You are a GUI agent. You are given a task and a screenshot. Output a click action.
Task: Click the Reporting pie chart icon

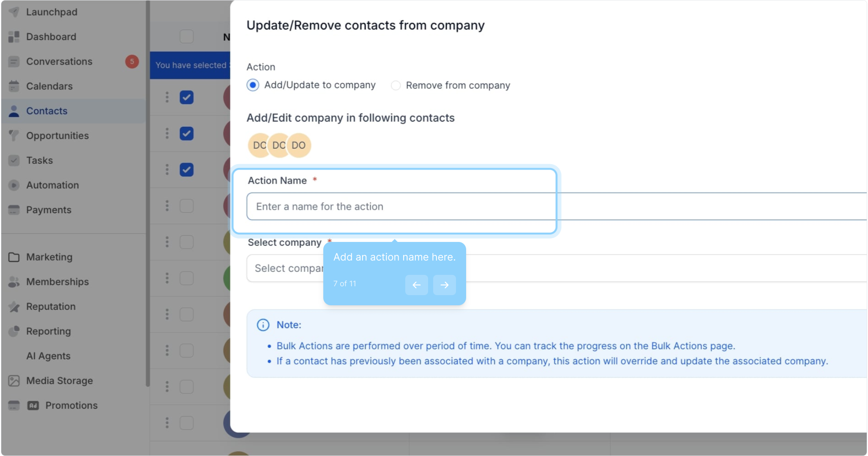pos(14,331)
